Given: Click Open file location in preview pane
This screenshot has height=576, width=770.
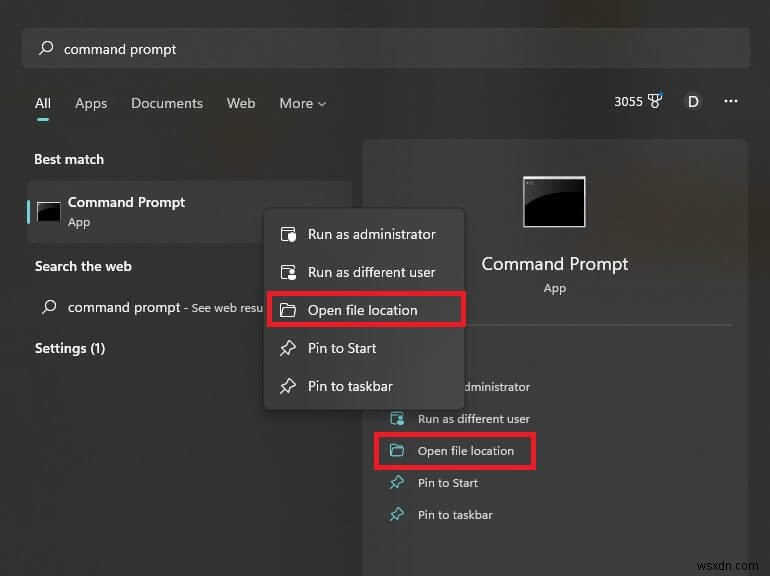Looking at the screenshot, I should [466, 451].
